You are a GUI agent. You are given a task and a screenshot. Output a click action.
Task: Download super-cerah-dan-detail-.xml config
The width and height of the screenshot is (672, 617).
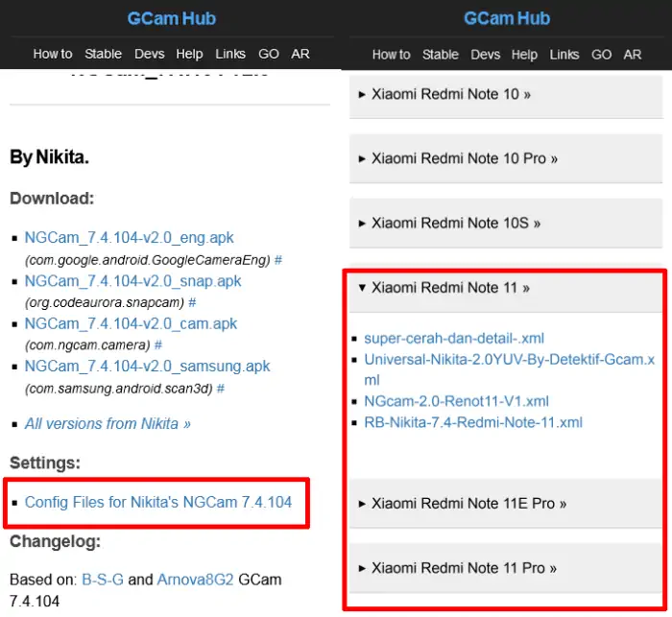454,339
